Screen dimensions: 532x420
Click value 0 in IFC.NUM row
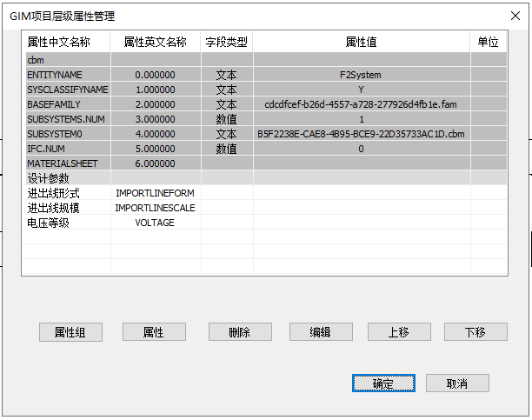coord(362,149)
